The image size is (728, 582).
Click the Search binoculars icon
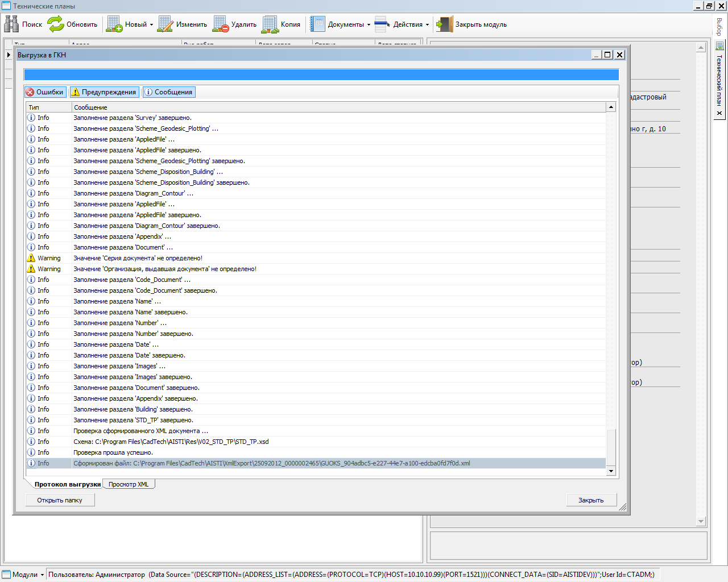[11, 24]
